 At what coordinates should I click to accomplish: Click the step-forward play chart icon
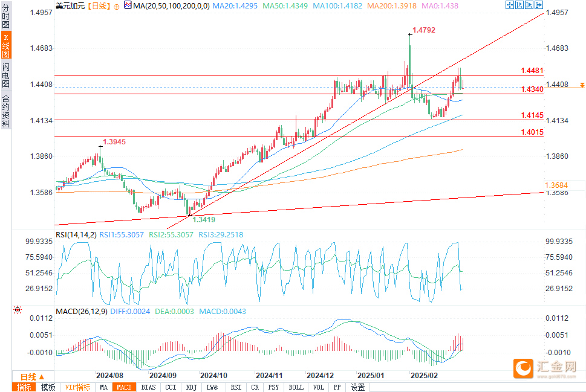[x=529, y=5]
